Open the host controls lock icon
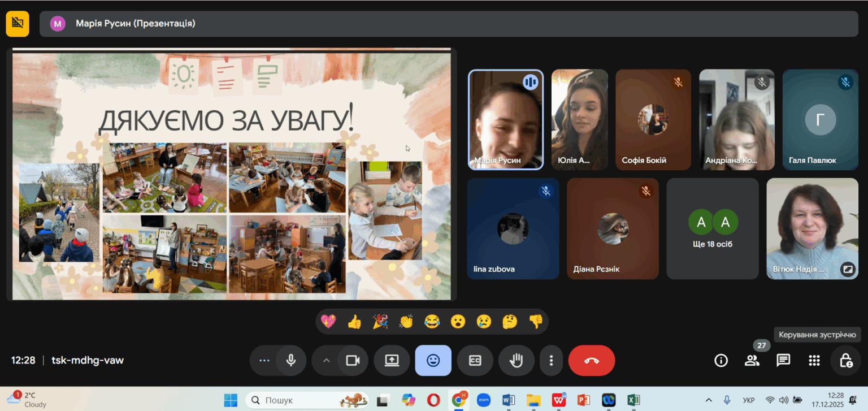The height and width of the screenshot is (411, 868). point(845,361)
